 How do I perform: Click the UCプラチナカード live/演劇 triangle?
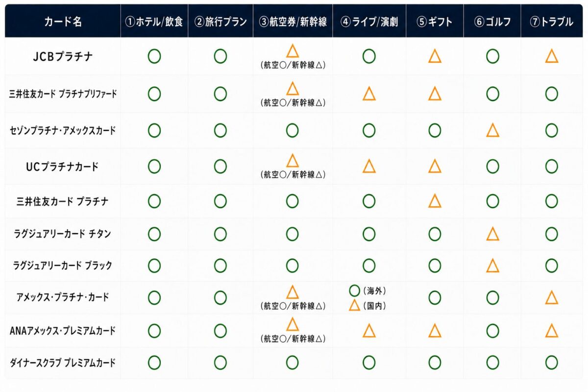click(369, 167)
